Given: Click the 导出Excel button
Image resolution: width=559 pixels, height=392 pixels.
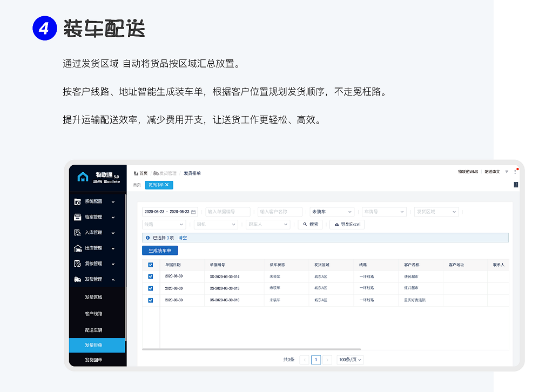Looking at the screenshot, I should (347, 225).
